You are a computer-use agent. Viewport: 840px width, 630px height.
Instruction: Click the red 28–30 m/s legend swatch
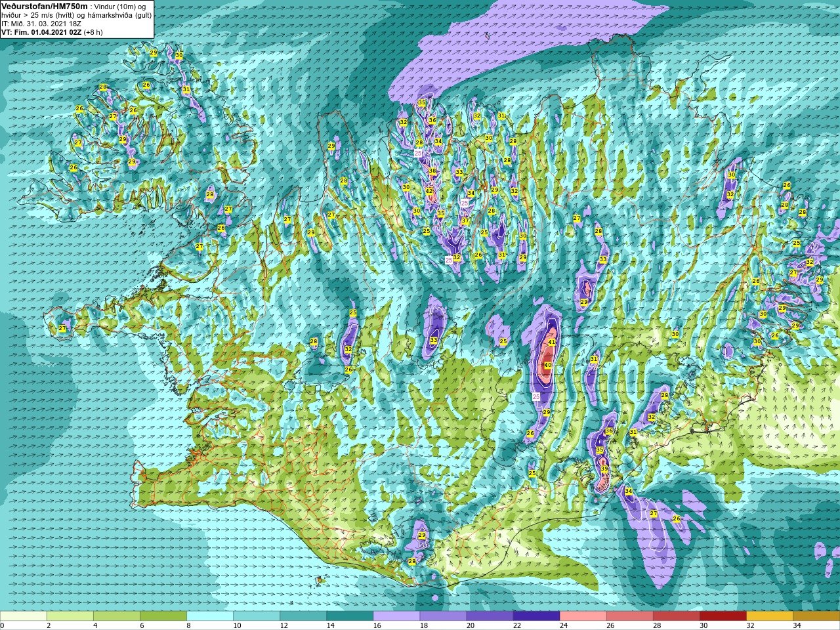pos(676,616)
